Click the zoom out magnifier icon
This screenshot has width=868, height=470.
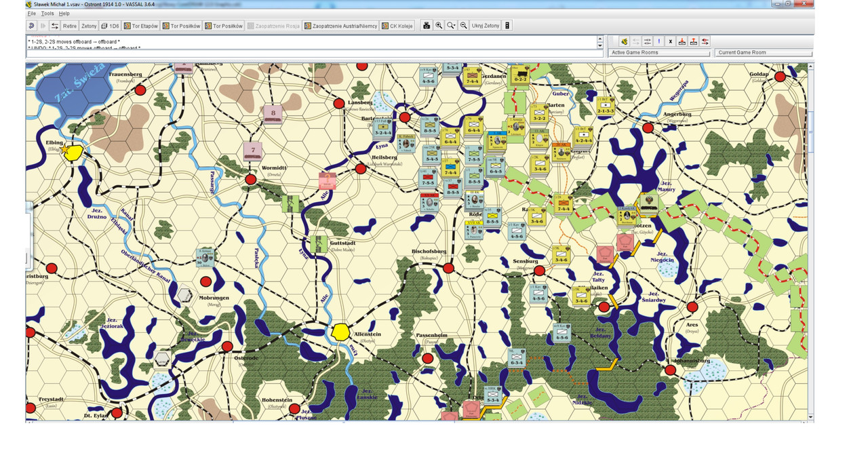pyautogui.click(x=463, y=26)
